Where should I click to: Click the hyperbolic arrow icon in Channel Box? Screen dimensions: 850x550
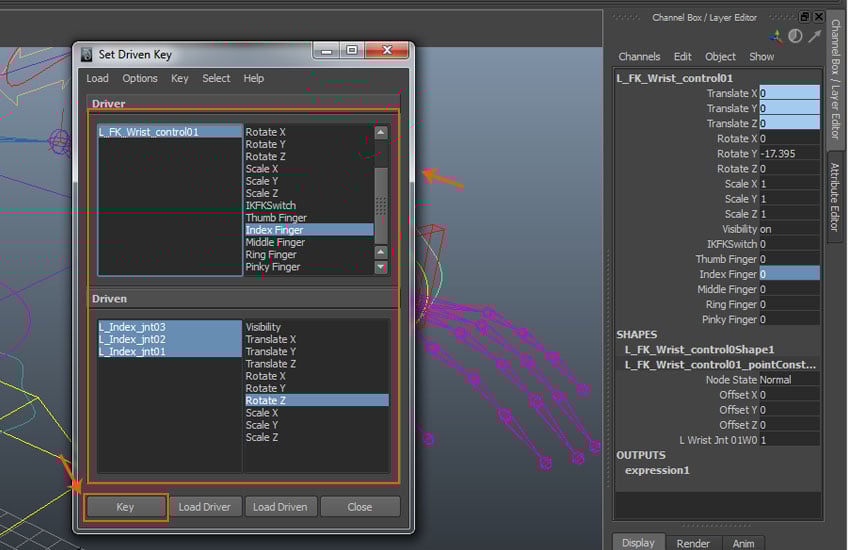815,36
